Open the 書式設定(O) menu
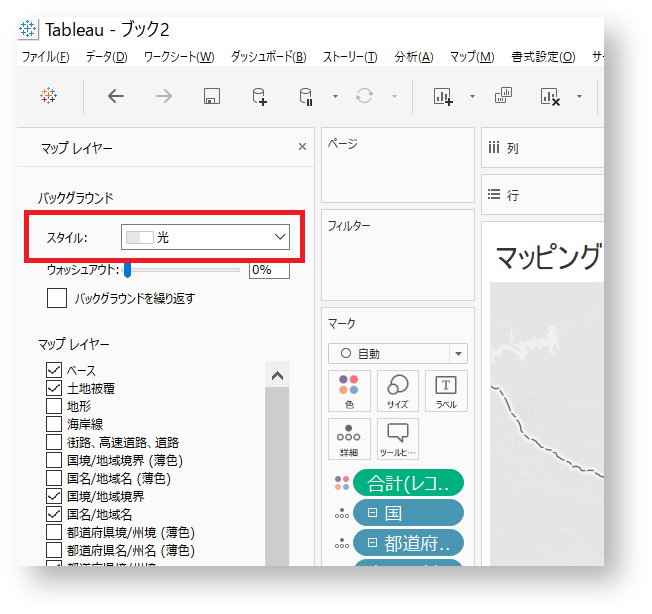The image size is (652, 614). [543, 57]
